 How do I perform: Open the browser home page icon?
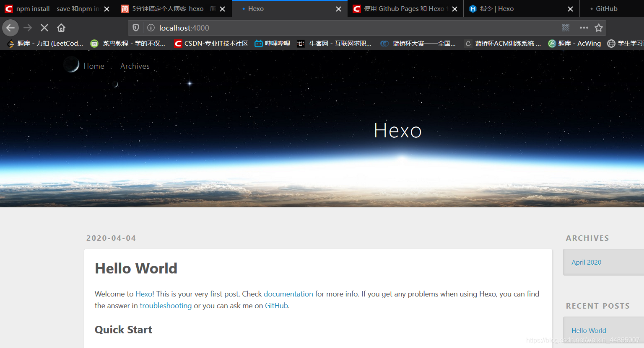61,28
